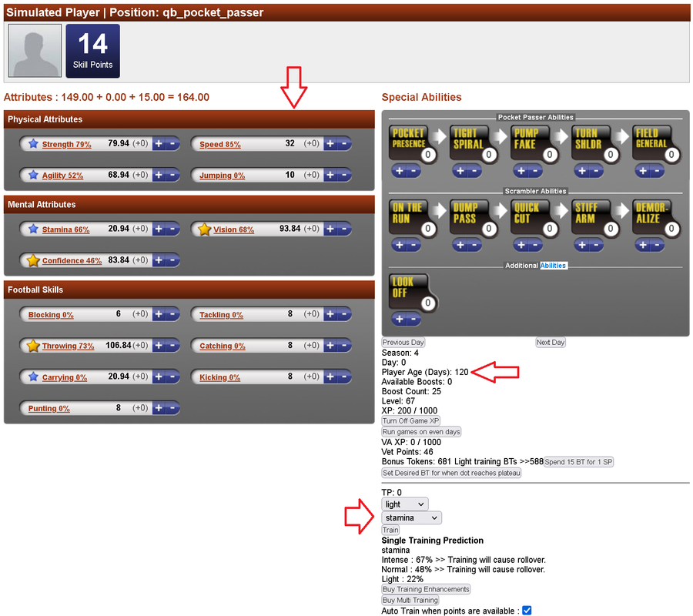The height and width of the screenshot is (616, 693).
Task: Add a point to Speed attribute
Action: click(x=330, y=144)
